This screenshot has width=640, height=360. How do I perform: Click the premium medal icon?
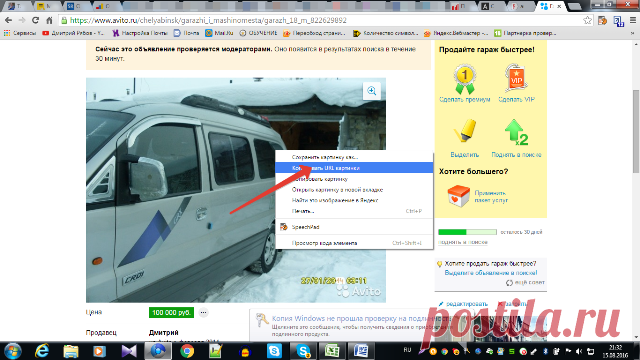coord(464,79)
